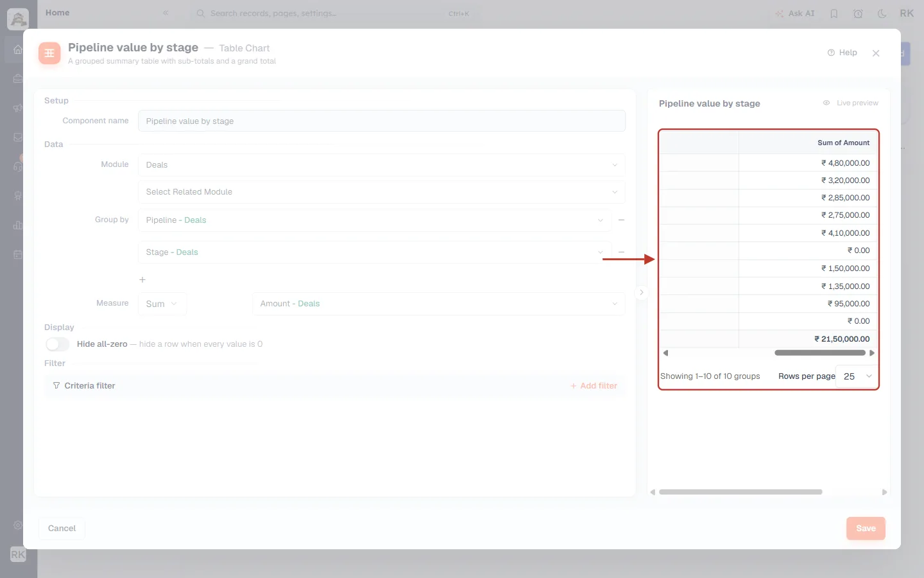Open the Select Related Module dropdown
The height and width of the screenshot is (578, 924).
(x=381, y=192)
